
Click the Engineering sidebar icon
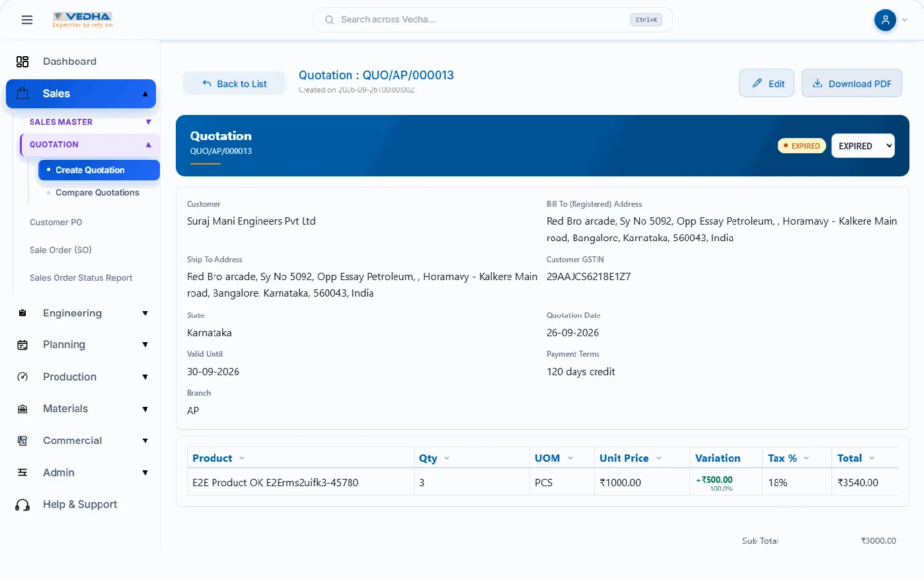[22, 313]
